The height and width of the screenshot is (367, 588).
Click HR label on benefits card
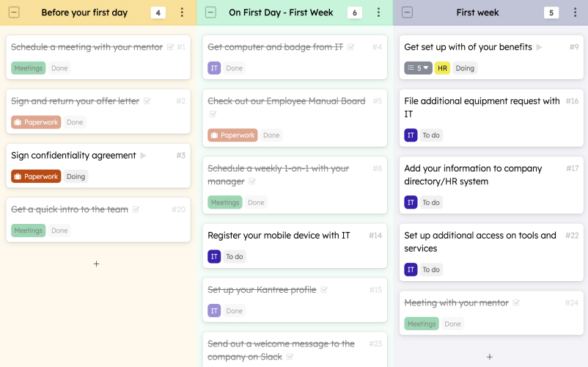click(x=442, y=68)
